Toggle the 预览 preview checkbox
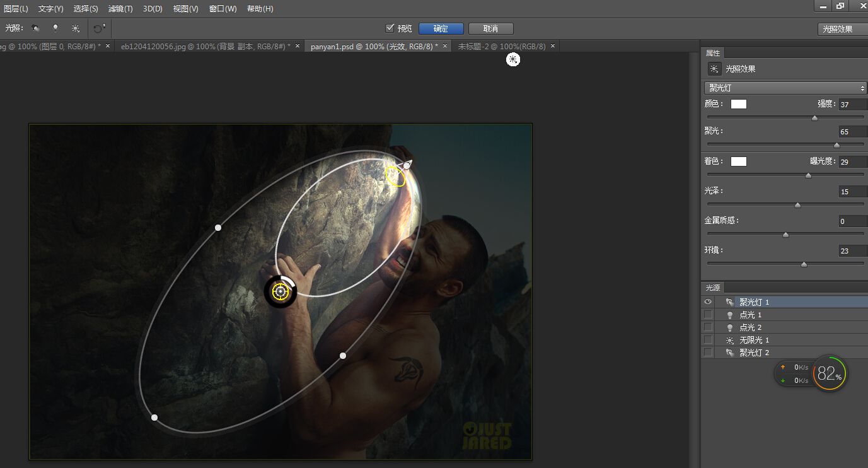This screenshot has height=468, width=868. pos(390,28)
